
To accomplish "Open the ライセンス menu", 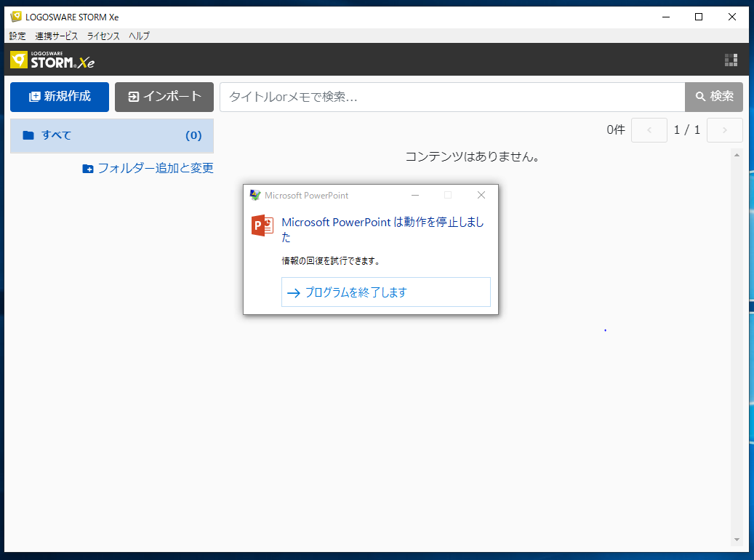I will (x=103, y=36).
